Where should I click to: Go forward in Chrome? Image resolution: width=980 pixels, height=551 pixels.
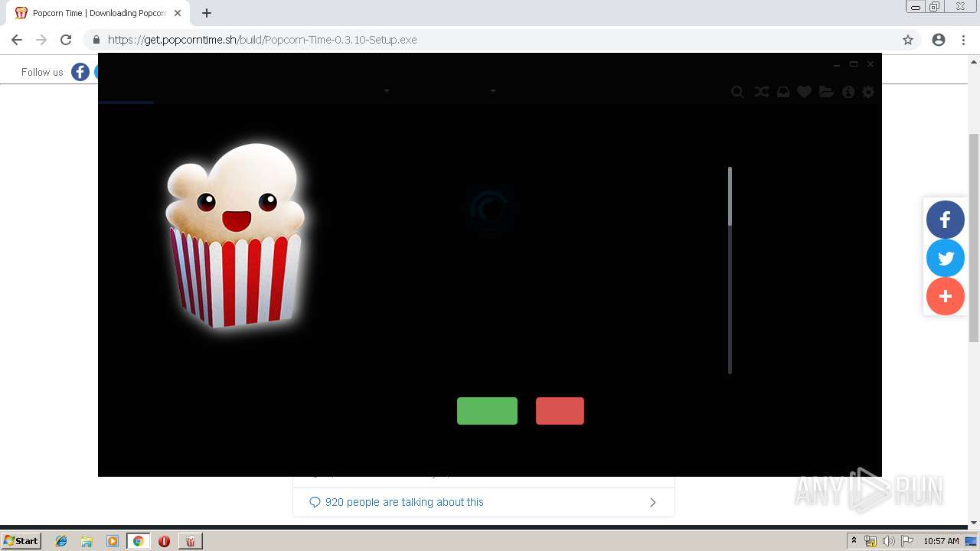click(41, 40)
